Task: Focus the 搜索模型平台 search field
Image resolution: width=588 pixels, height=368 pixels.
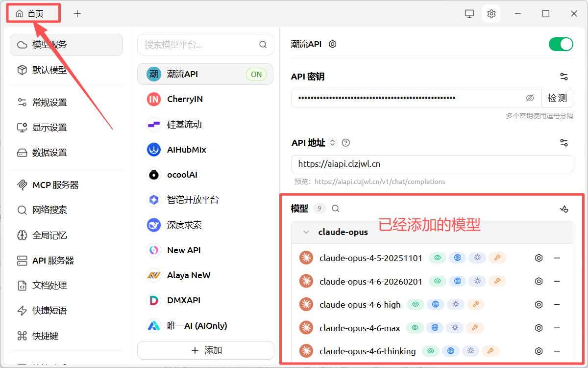Action: 198,45
